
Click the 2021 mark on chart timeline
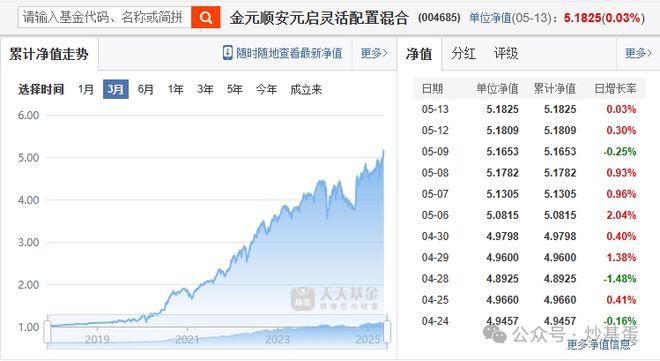tap(187, 339)
